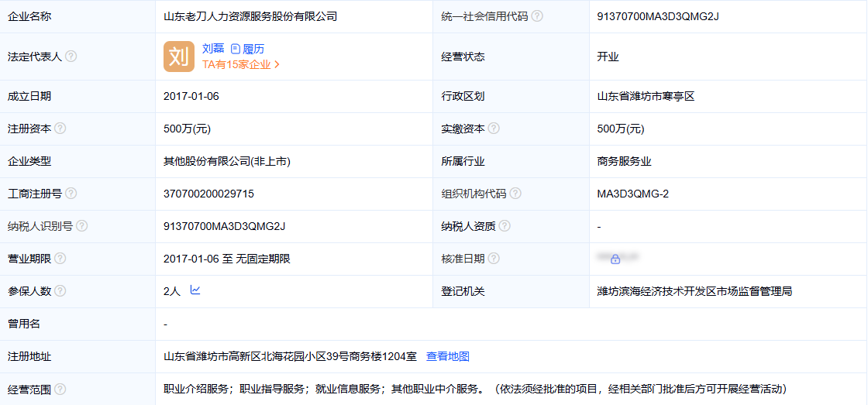Select insured count value 2人
This screenshot has height=405, width=868.
point(172,292)
